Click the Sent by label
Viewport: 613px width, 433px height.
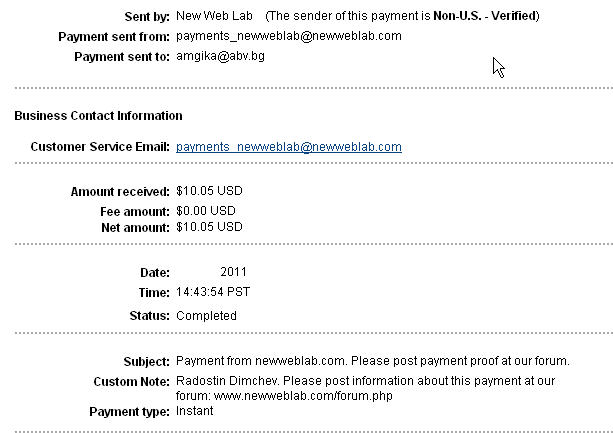148,16
